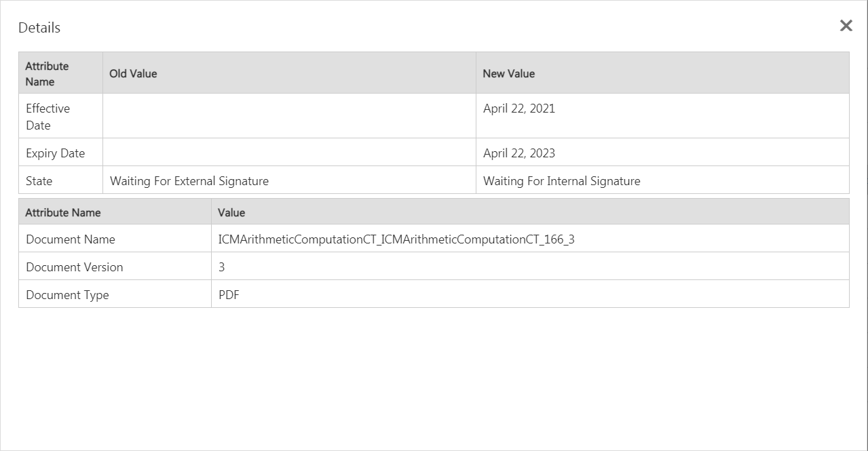
Task: Click the ICMArithmeticComputationCT document name value
Action: [396, 239]
